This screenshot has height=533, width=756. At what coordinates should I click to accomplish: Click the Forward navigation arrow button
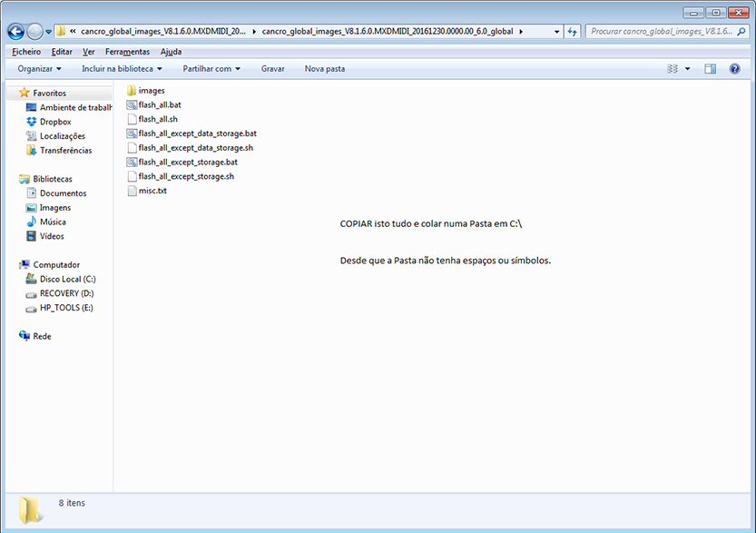tap(34, 32)
